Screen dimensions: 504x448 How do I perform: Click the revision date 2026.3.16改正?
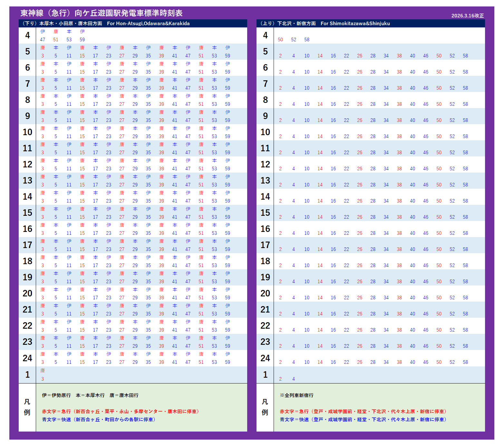[x=467, y=16]
